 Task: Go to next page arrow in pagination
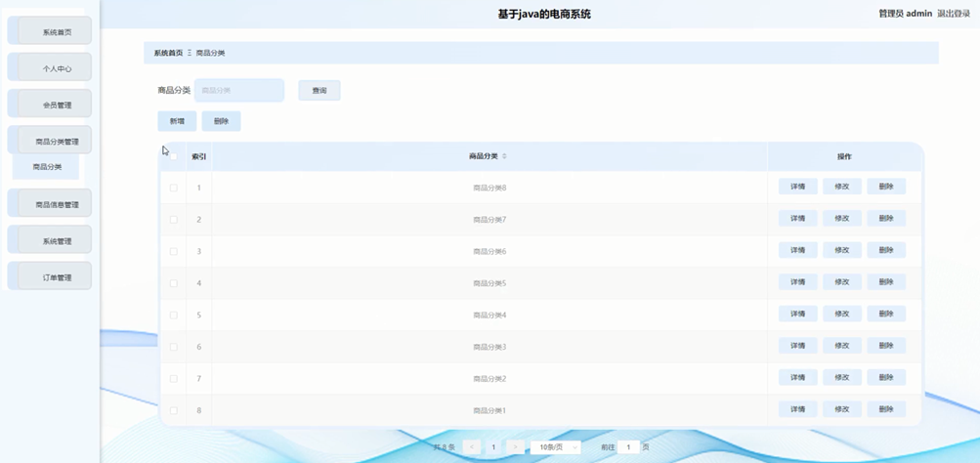(x=515, y=446)
